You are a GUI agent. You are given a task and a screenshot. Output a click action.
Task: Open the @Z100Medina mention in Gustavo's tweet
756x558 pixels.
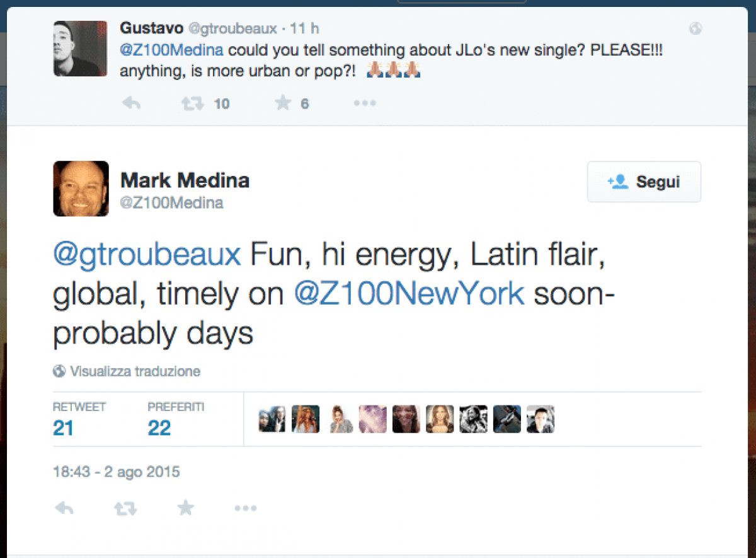[171, 51]
